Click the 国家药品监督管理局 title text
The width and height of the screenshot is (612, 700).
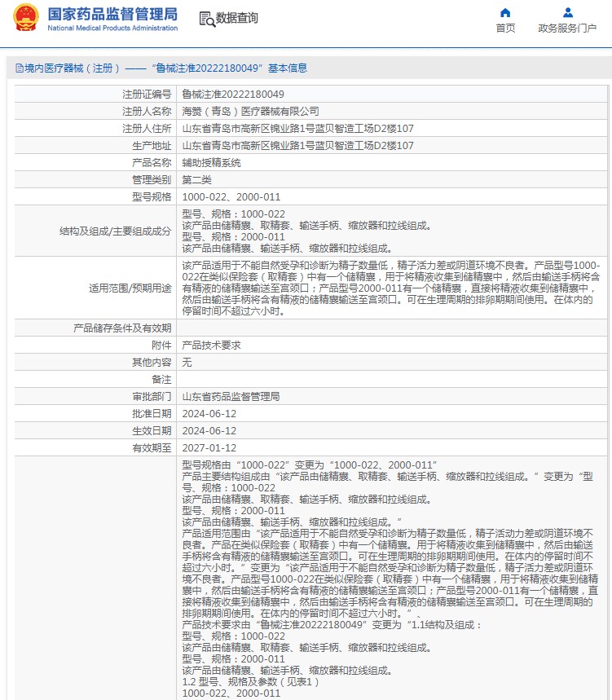(x=112, y=14)
